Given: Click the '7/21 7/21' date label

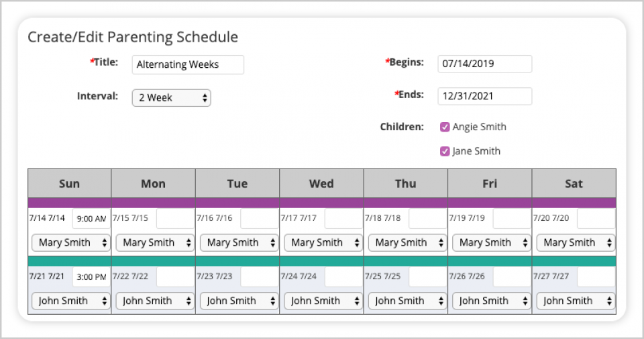Looking at the screenshot, I should 47,276.
